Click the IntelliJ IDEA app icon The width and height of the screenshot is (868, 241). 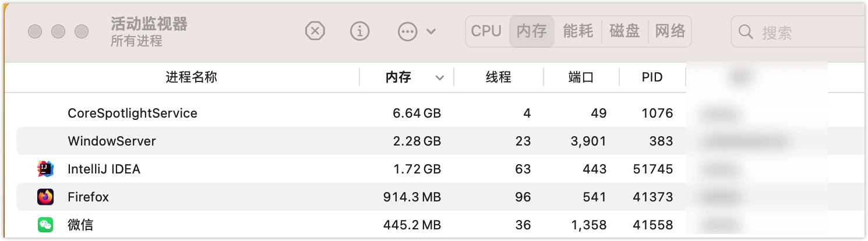(x=45, y=169)
